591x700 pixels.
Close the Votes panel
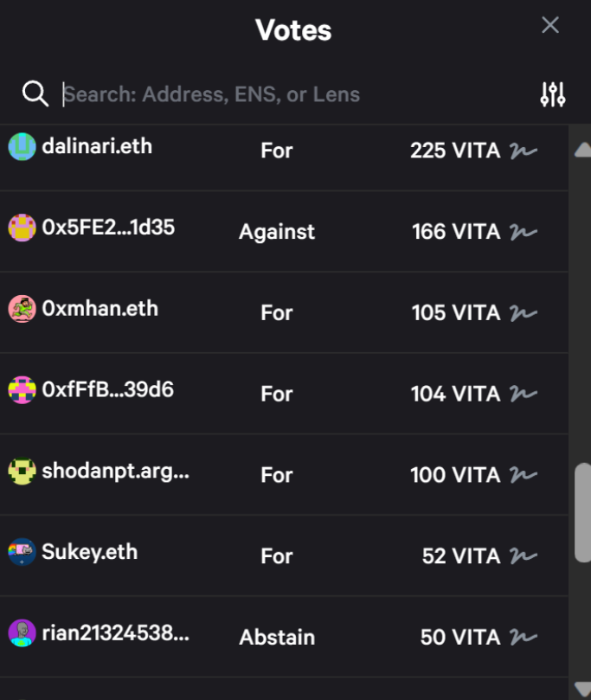tap(550, 25)
